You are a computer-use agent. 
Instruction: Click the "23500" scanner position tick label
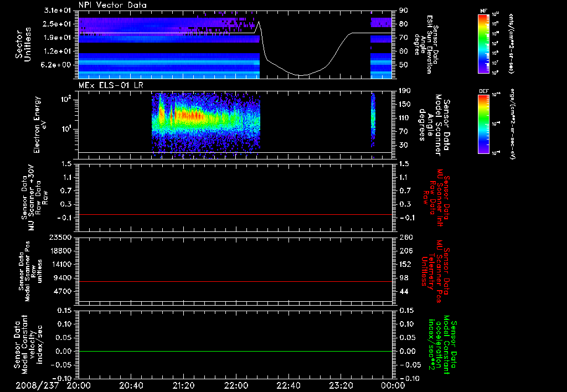pos(61,237)
